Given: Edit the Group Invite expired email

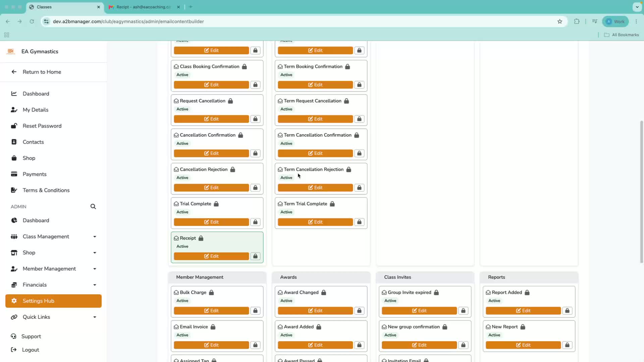Looking at the screenshot, I should pyautogui.click(x=419, y=311).
